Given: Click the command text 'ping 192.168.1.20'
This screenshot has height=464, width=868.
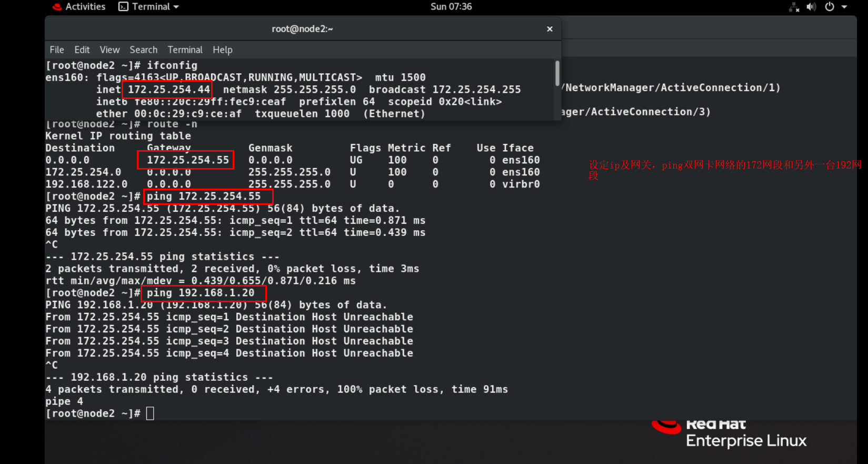Looking at the screenshot, I should click(201, 293).
